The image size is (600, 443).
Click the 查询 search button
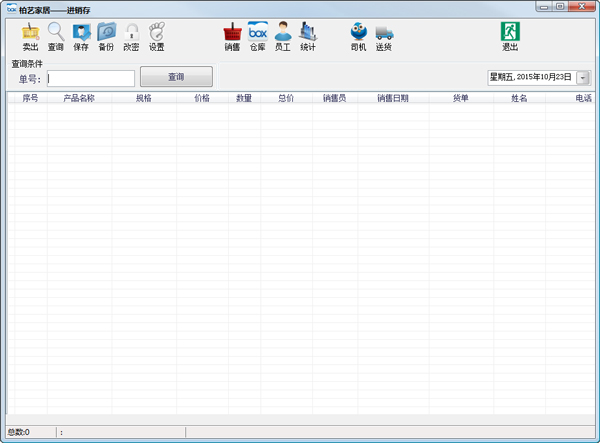tap(176, 77)
